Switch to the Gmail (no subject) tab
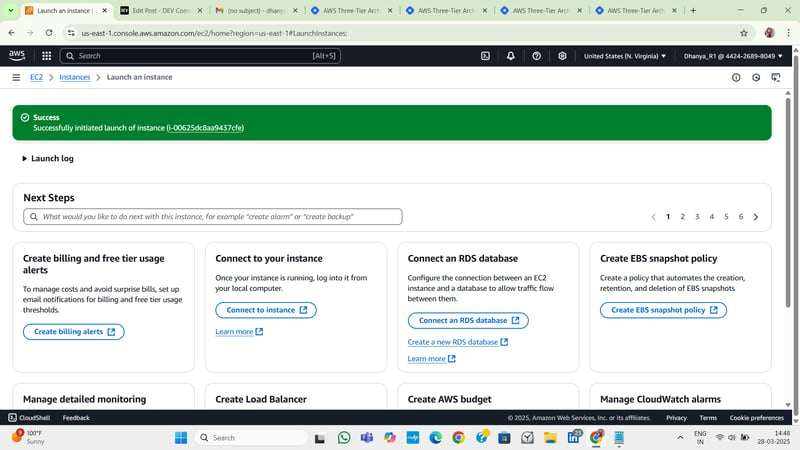The width and height of the screenshot is (800, 450). click(x=256, y=10)
